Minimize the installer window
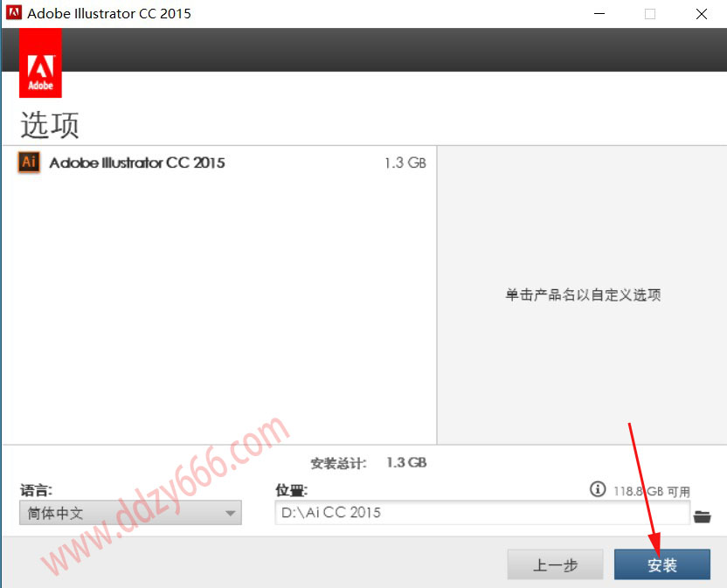 pyautogui.click(x=599, y=14)
